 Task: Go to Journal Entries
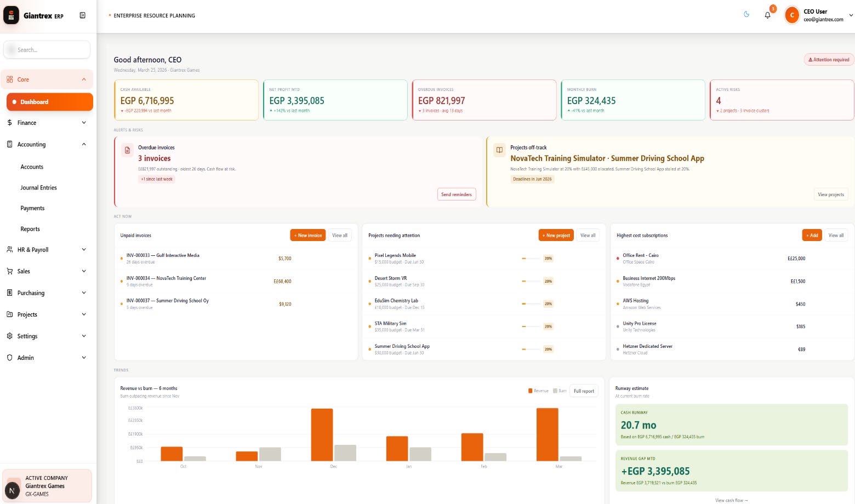coord(38,188)
